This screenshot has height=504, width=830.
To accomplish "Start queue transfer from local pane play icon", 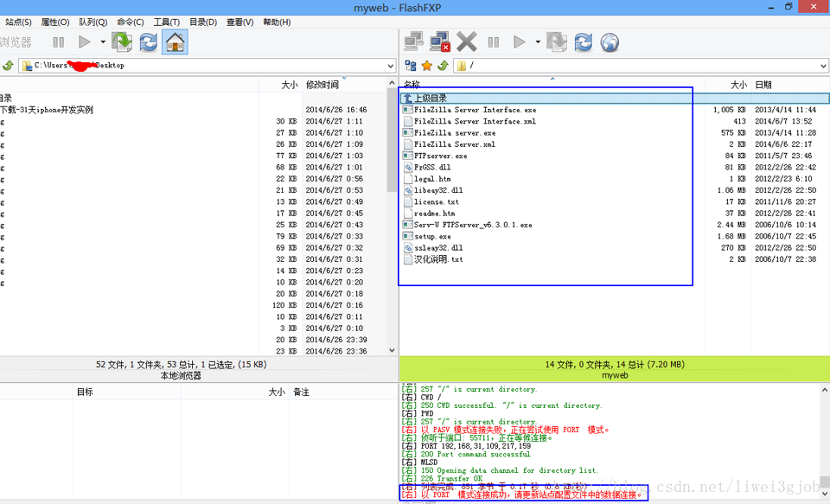I will point(84,41).
